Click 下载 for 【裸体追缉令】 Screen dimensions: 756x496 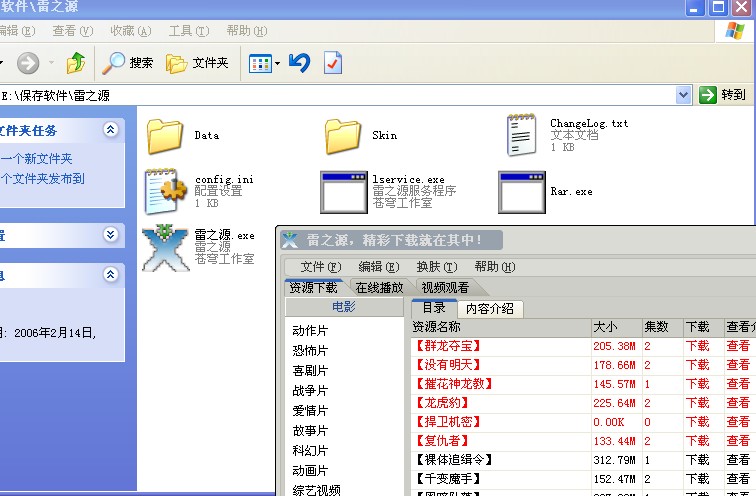point(697,460)
